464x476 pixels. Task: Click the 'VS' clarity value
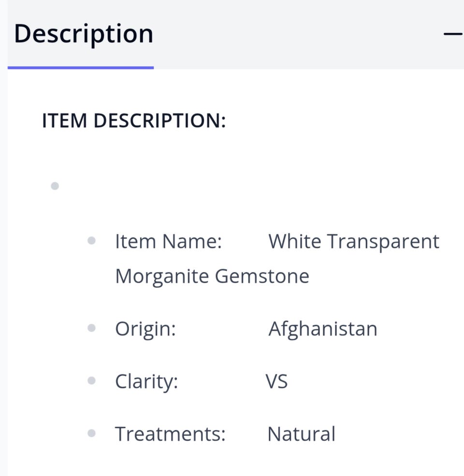(x=276, y=382)
